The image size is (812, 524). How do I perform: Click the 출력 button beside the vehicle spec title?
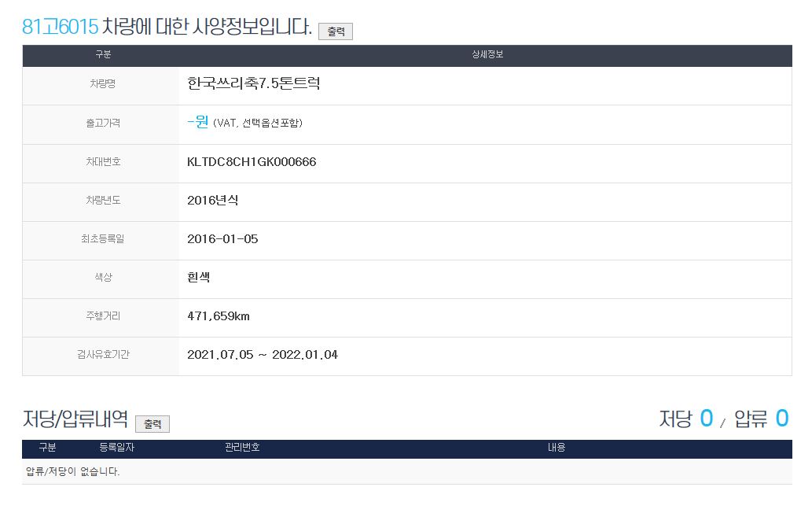[336, 31]
